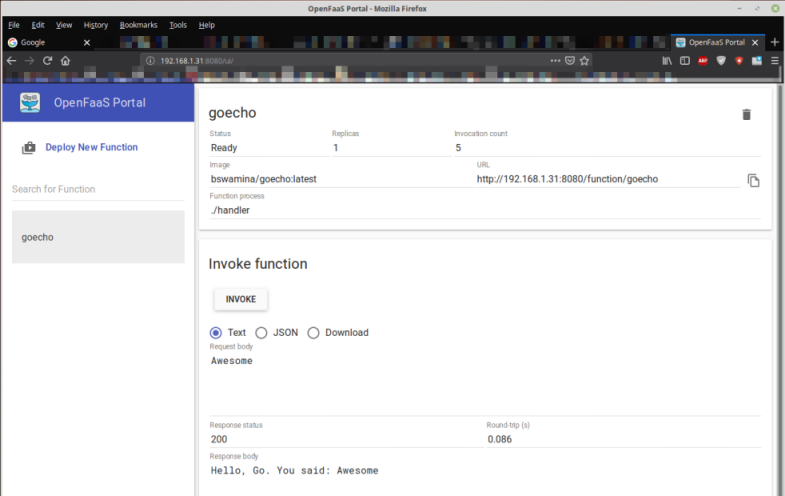Reload the page in Firefox
The height and width of the screenshot is (496, 785).
coord(48,61)
